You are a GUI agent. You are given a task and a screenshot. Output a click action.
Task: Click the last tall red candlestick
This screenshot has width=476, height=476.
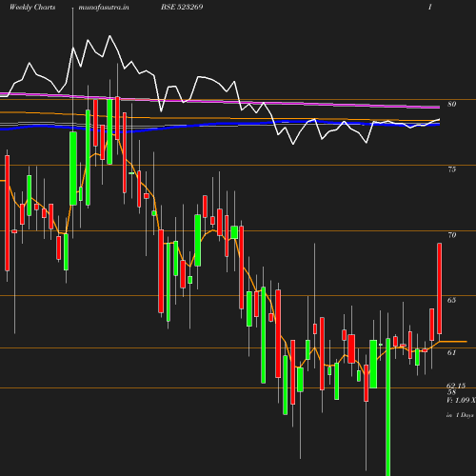(440, 288)
